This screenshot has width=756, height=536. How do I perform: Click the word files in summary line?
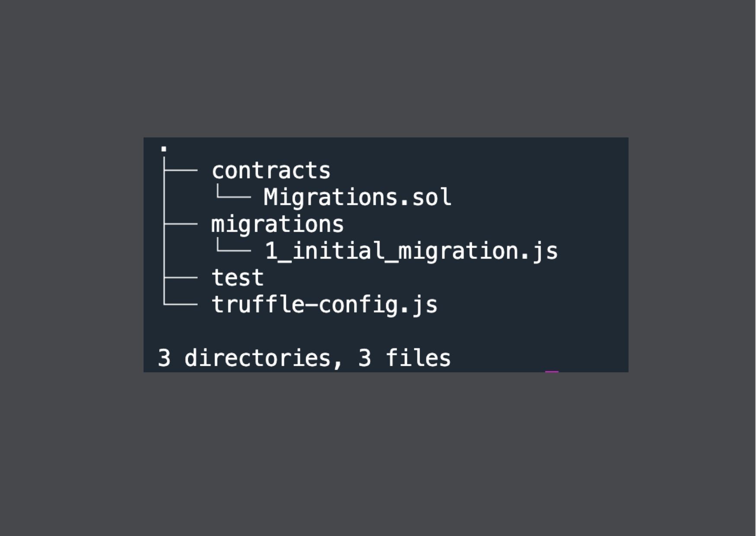418,358
